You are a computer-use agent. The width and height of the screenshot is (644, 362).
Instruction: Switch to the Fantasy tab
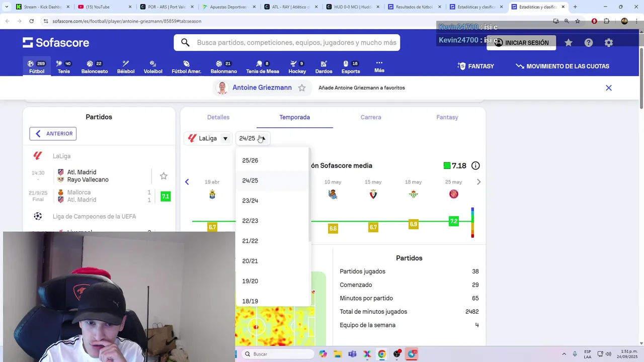447,117
